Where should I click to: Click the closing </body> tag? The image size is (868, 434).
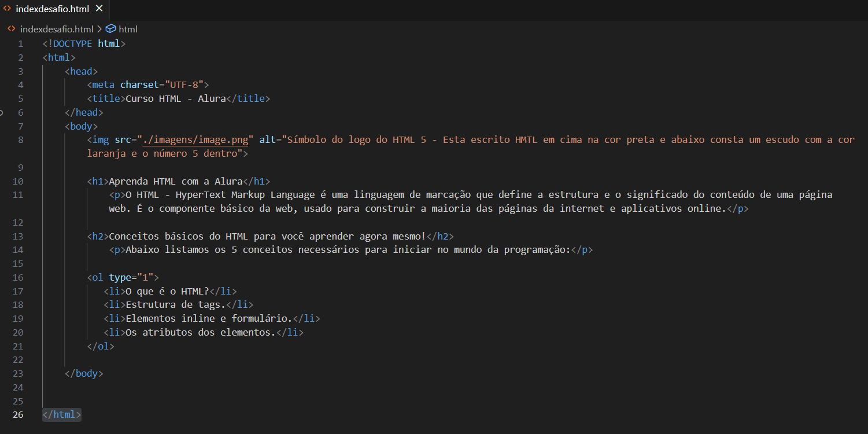pos(84,374)
